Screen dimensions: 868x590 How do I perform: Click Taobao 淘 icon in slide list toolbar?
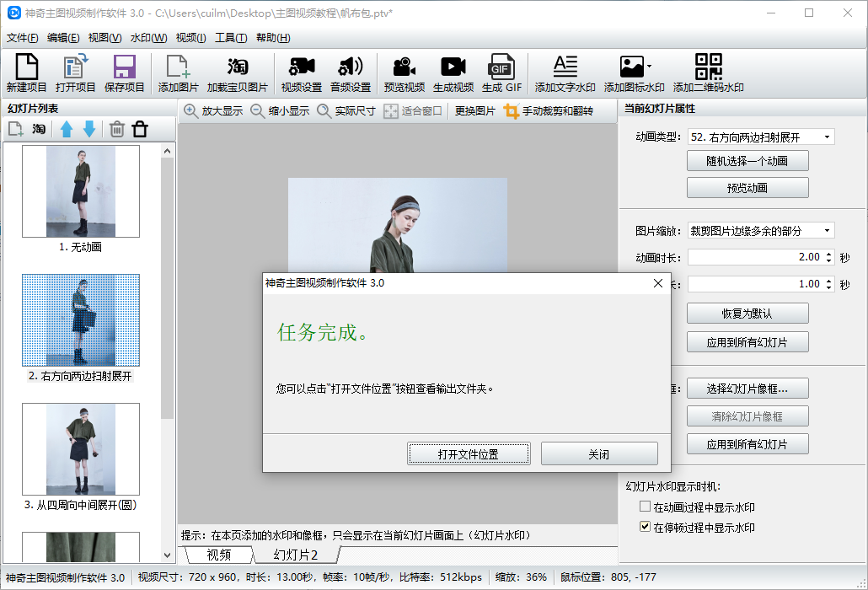point(39,129)
